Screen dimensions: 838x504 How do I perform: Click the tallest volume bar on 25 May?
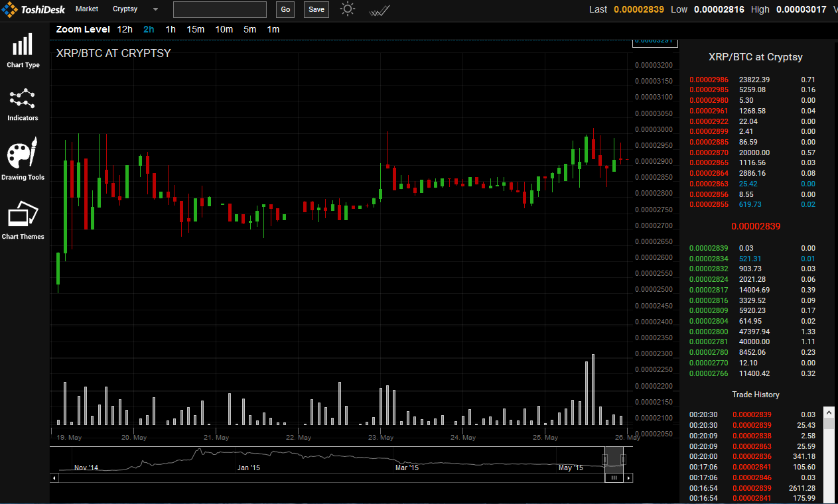pos(593,389)
